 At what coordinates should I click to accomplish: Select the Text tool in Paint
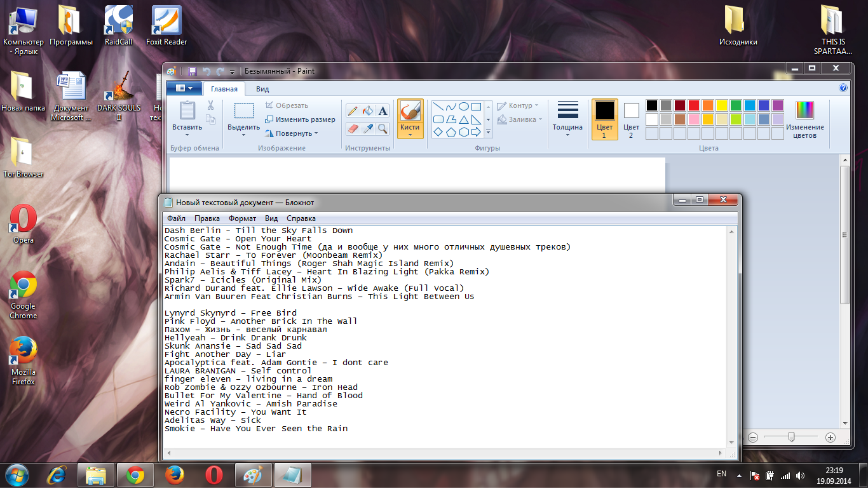point(383,111)
